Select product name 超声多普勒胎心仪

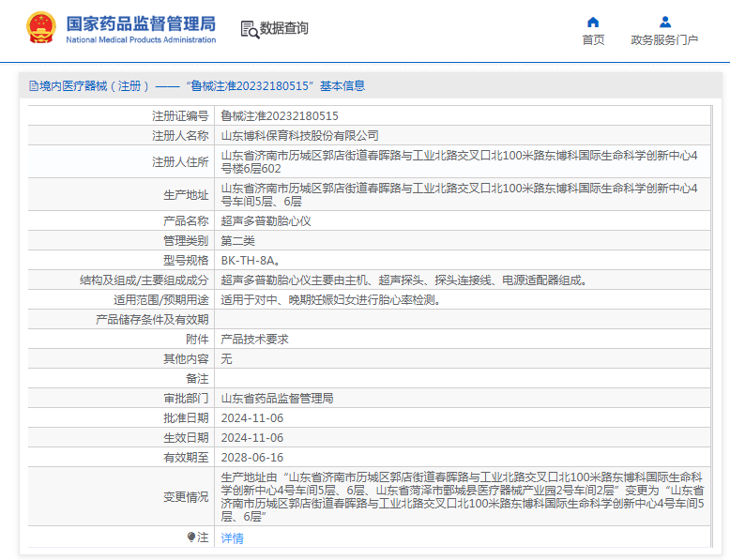click(x=266, y=221)
